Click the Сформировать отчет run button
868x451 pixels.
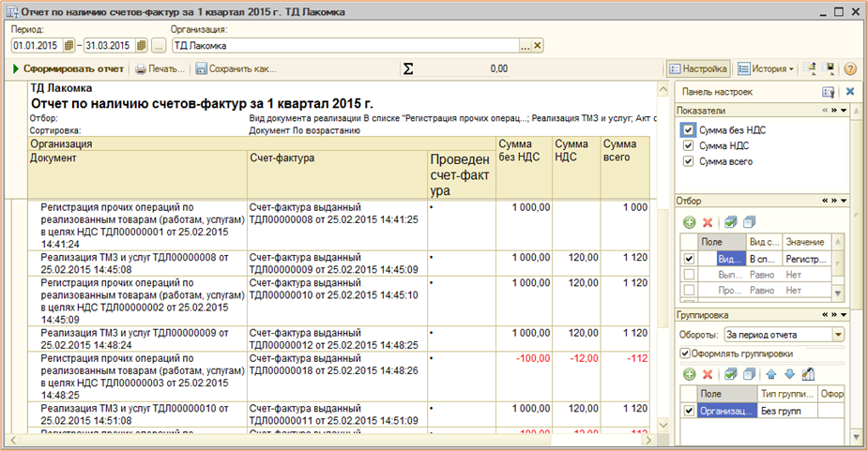(x=68, y=68)
